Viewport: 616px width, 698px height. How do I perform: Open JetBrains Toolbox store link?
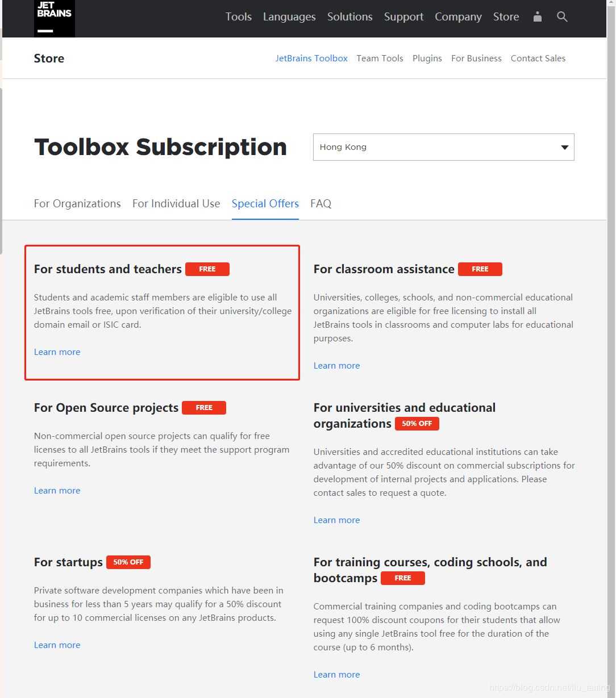(x=311, y=58)
